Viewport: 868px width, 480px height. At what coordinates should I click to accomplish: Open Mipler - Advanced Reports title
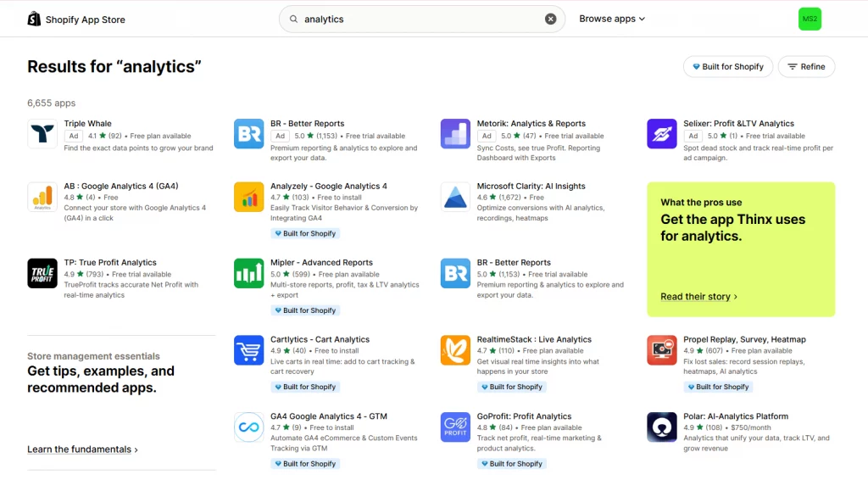321,262
